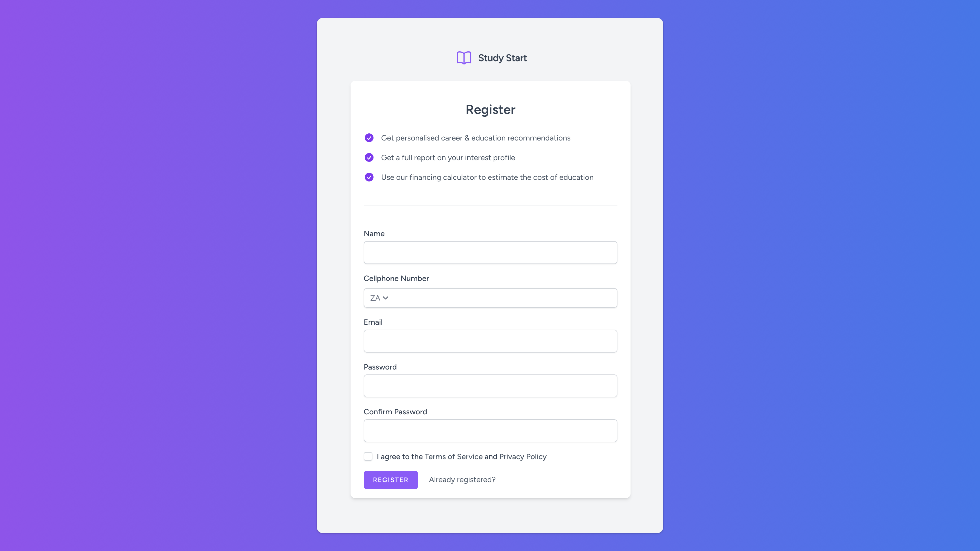Click the Terms of Service link
This screenshot has width=980, height=551.
click(453, 456)
